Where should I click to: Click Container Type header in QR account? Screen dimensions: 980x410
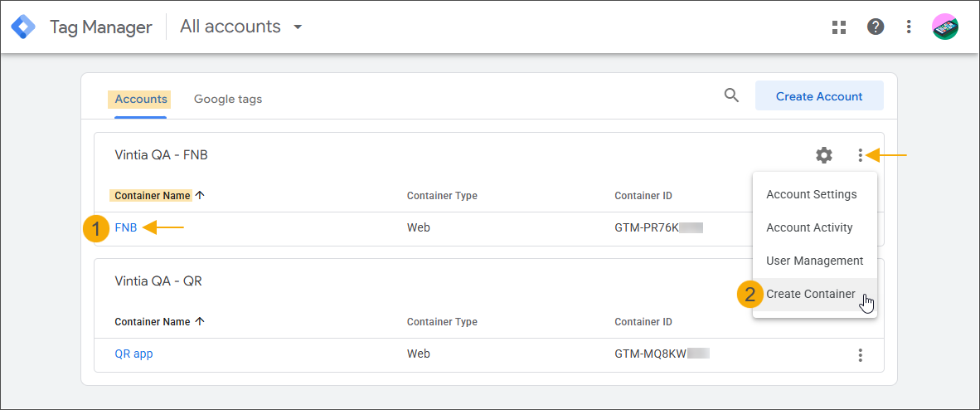442,322
